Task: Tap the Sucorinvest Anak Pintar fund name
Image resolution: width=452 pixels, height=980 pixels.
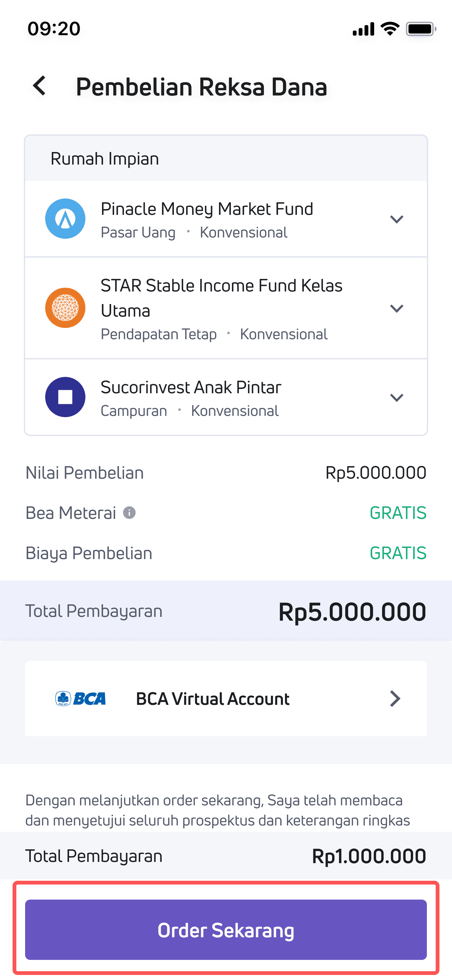Action: click(x=191, y=387)
